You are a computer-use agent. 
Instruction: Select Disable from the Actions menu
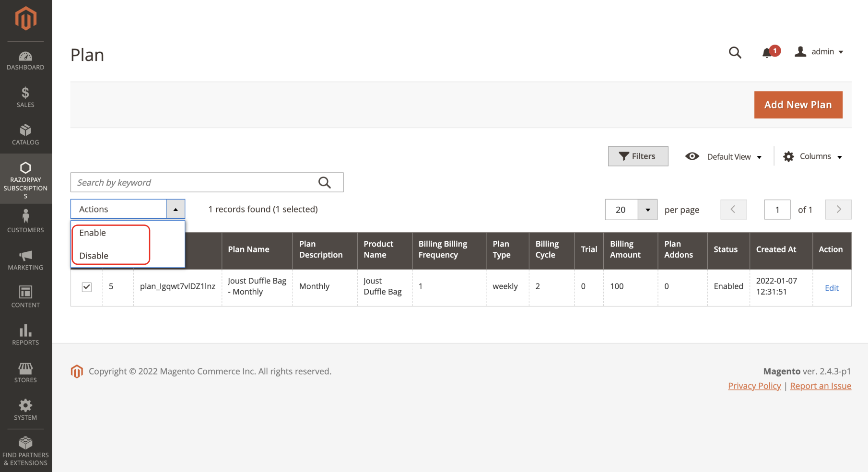tap(93, 256)
